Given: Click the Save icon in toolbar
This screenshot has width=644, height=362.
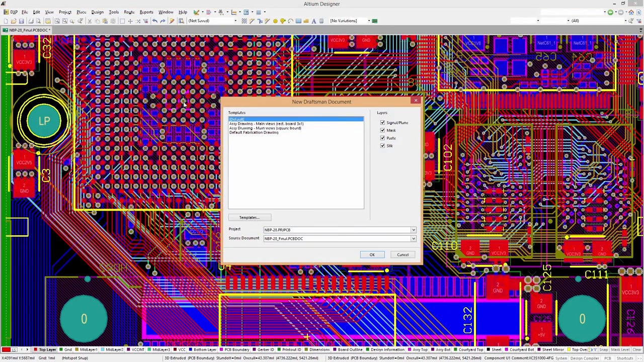Looking at the screenshot, I should (21, 21).
